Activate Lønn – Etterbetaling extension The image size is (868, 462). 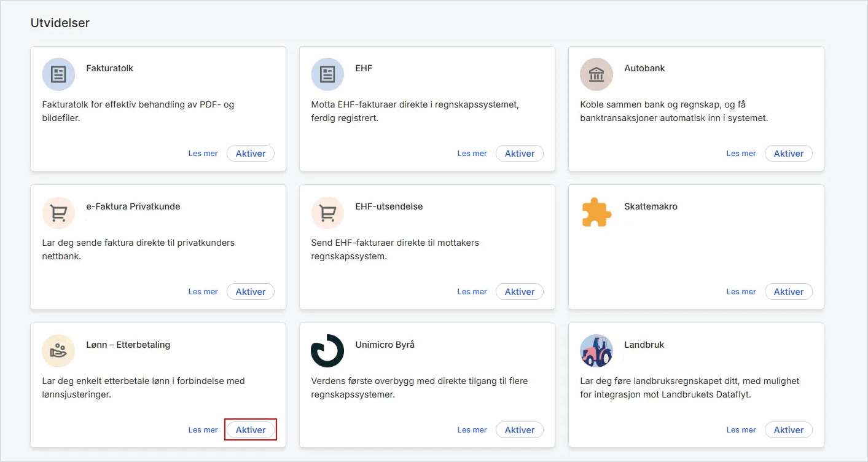tap(251, 430)
